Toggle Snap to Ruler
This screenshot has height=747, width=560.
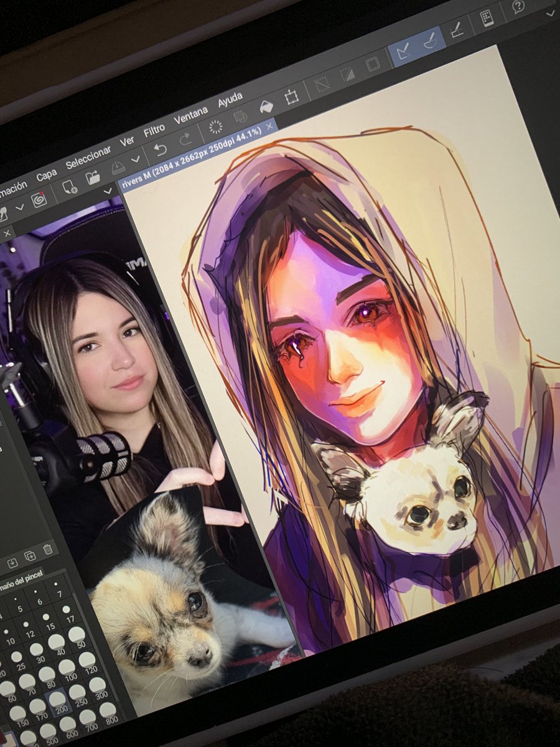[x=403, y=50]
